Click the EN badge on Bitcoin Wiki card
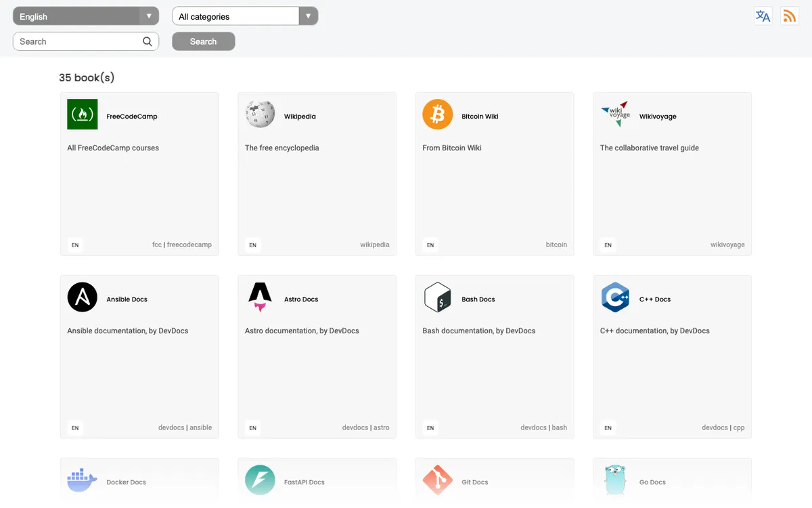812x508 pixels. [430, 245]
